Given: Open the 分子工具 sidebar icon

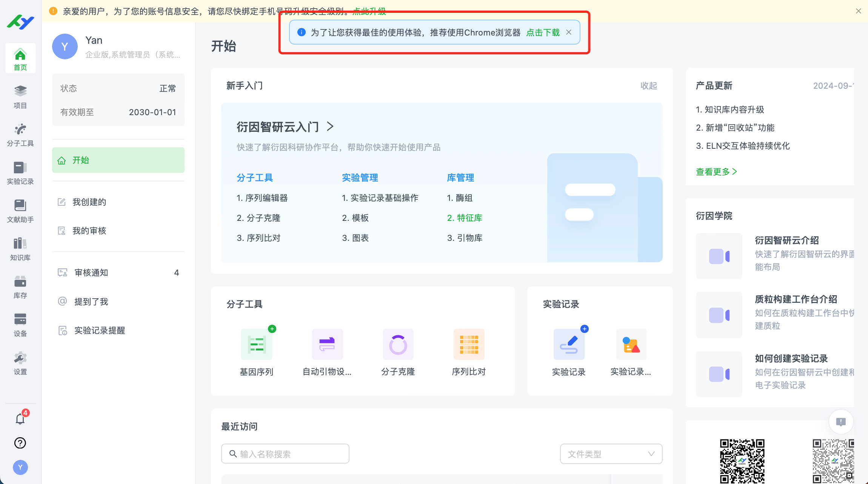Looking at the screenshot, I should [x=20, y=133].
